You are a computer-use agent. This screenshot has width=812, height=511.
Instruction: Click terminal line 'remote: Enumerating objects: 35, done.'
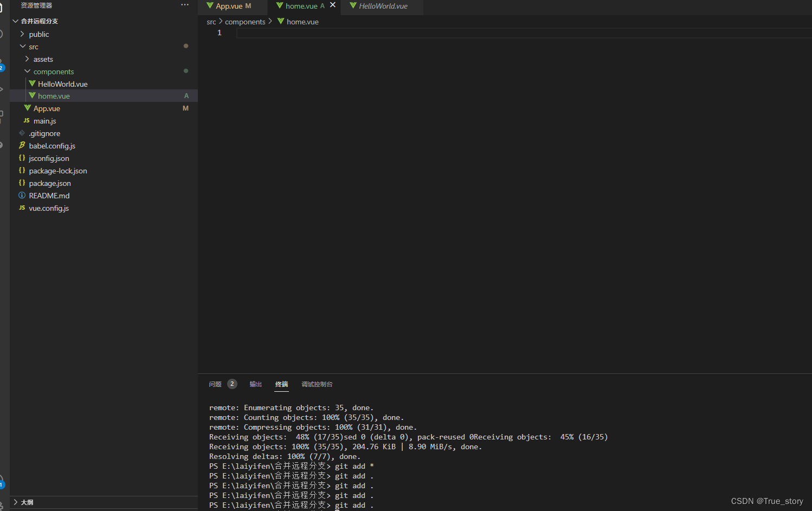pyautogui.click(x=291, y=407)
